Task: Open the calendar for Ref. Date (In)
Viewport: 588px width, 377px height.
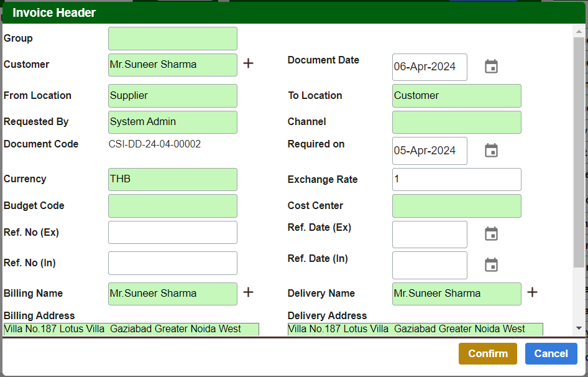Action: point(491,264)
